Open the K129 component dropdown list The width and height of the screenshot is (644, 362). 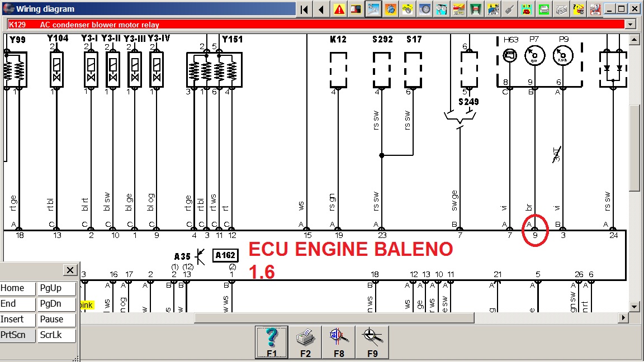pos(631,25)
